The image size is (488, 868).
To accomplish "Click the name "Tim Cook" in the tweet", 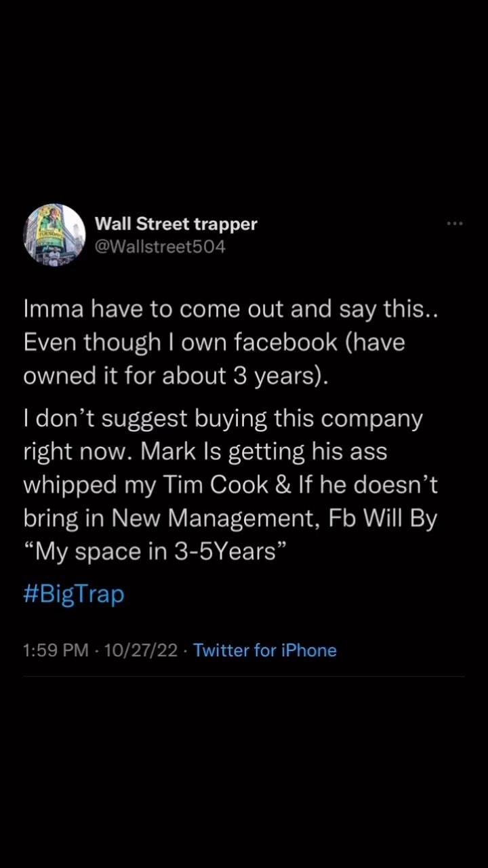I will coord(217,486).
